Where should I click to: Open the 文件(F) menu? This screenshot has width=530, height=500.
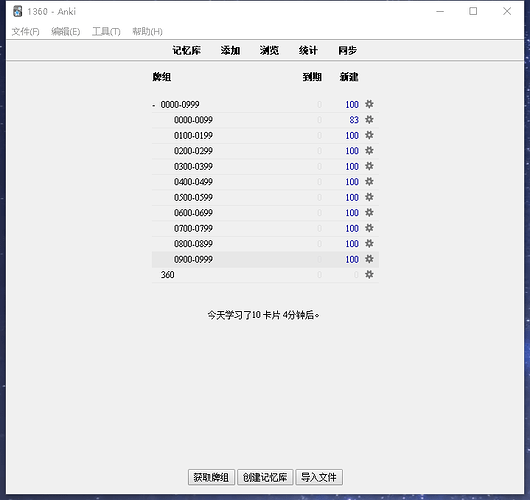tap(26, 31)
